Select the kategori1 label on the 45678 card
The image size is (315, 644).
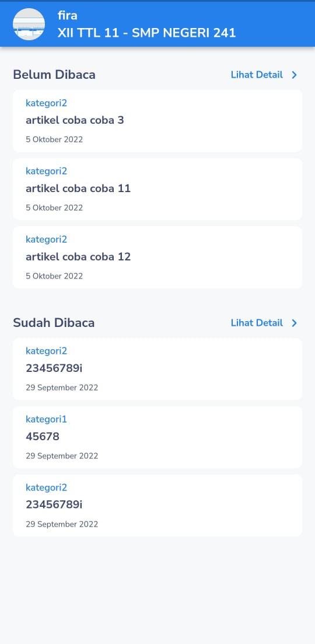point(46,419)
